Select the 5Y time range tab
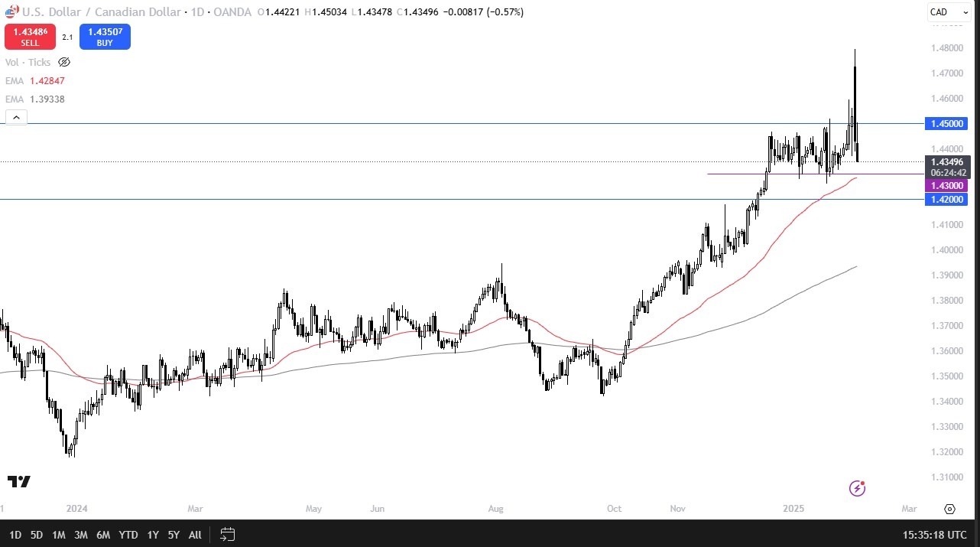This screenshot has width=980, height=547. pos(174,535)
